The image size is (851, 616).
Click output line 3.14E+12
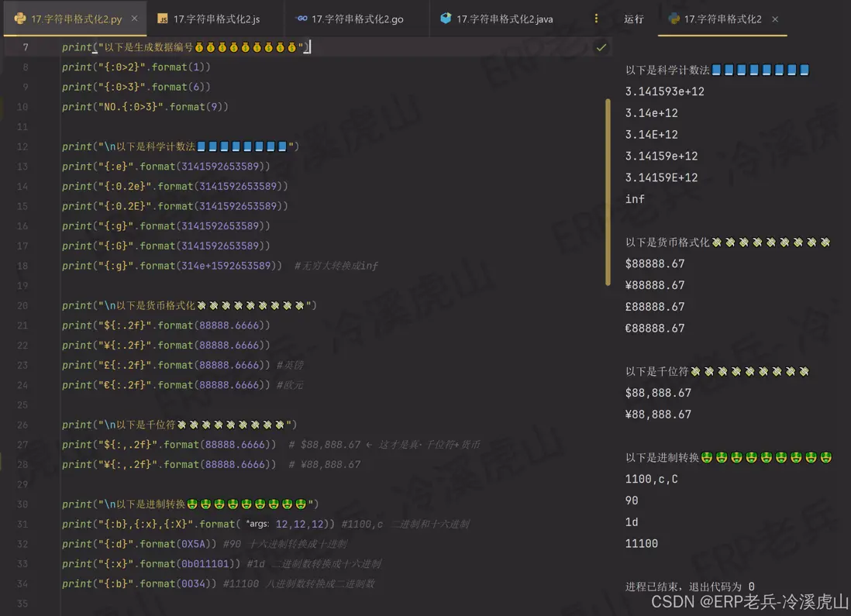click(651, 135)
